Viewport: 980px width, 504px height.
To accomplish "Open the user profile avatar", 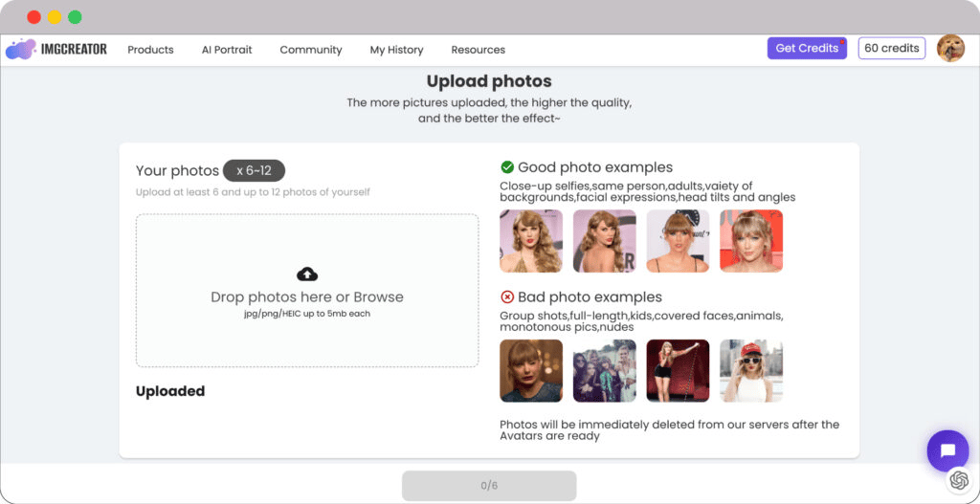I will pos(950,49).
